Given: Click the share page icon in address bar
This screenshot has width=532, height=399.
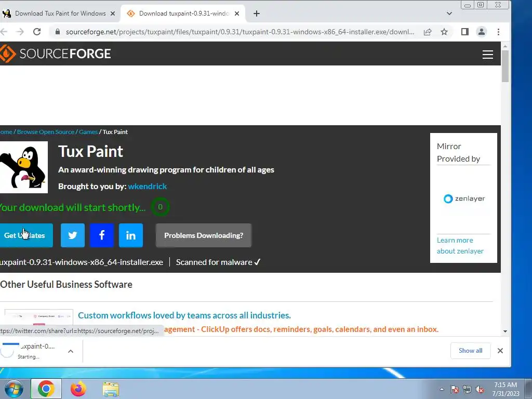Looking at the screenshot, I should (428, 32).
